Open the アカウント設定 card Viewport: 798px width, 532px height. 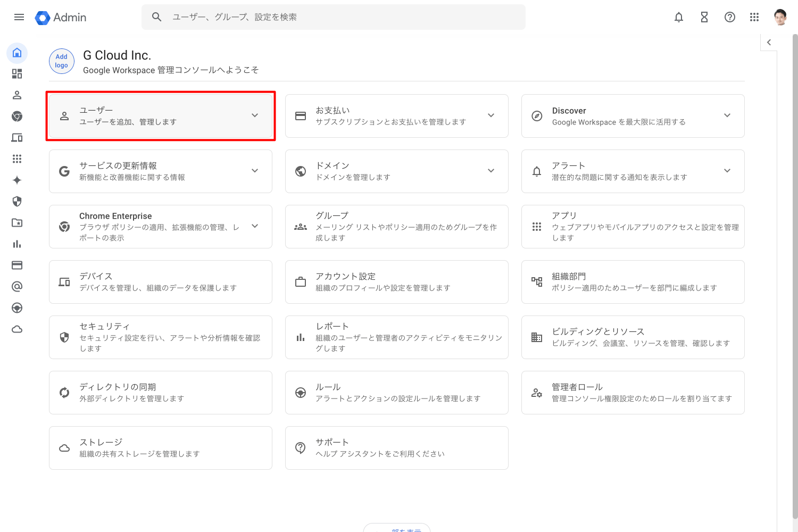click(397, 282)
